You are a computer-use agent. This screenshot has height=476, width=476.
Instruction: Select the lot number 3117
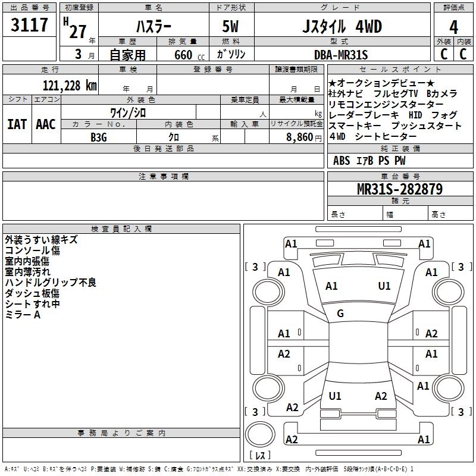[x=30, y=26]
